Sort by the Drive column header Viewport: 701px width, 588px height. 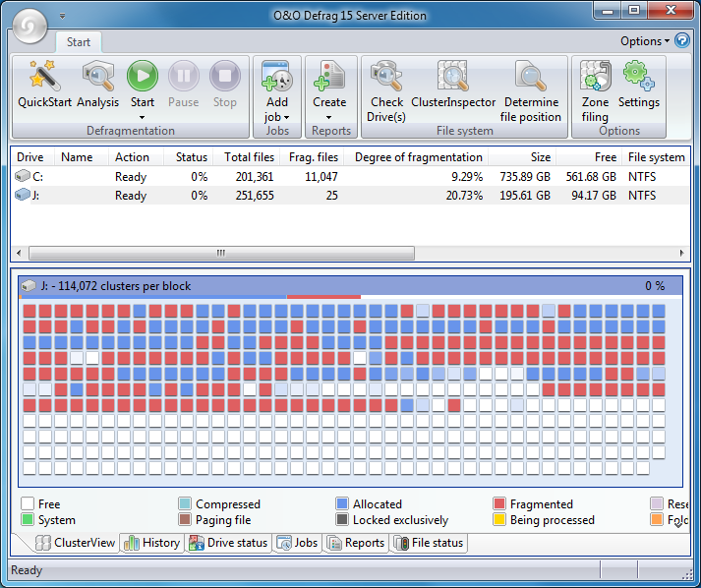(32, 157)
